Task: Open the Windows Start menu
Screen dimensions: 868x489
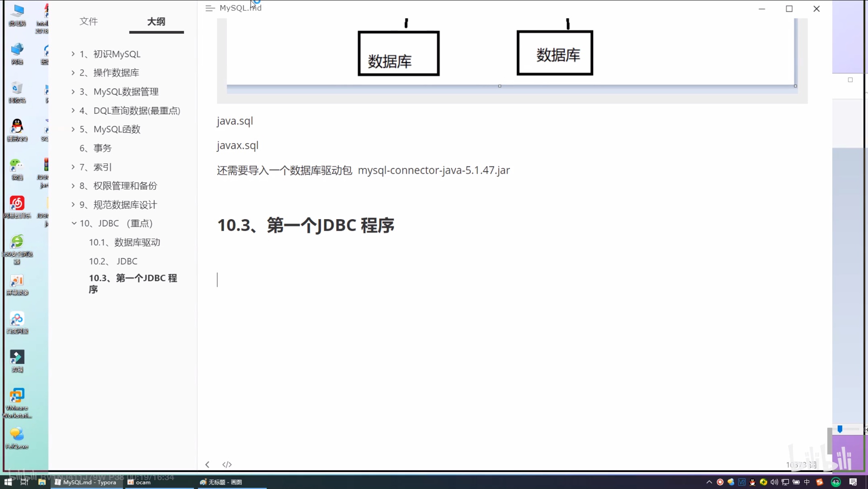Action: pos(8,482)
